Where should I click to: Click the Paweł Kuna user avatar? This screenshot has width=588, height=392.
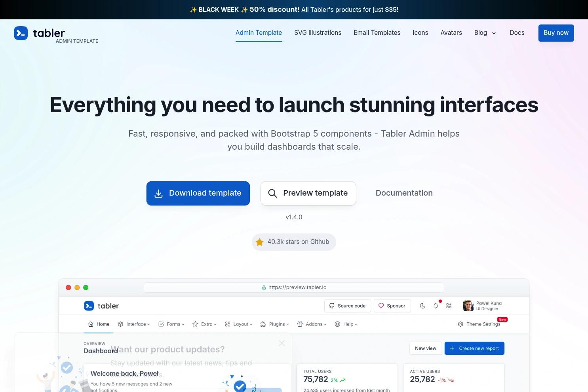pos(468,306)
